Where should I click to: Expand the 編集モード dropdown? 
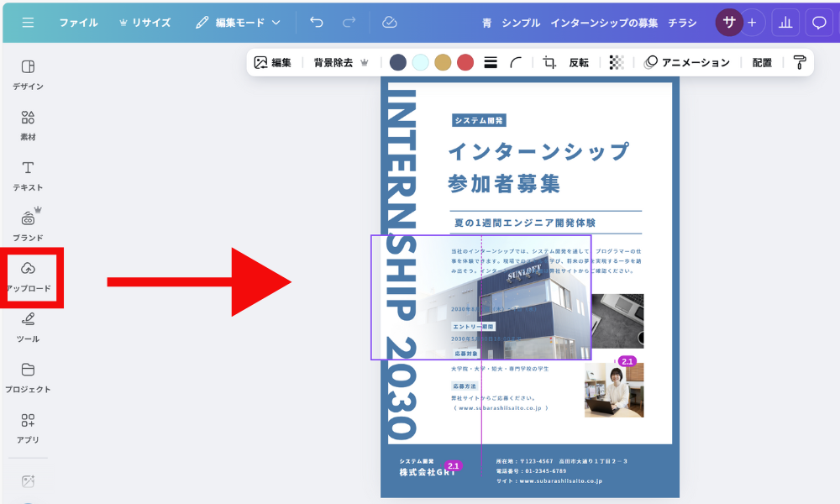[238, 23]
